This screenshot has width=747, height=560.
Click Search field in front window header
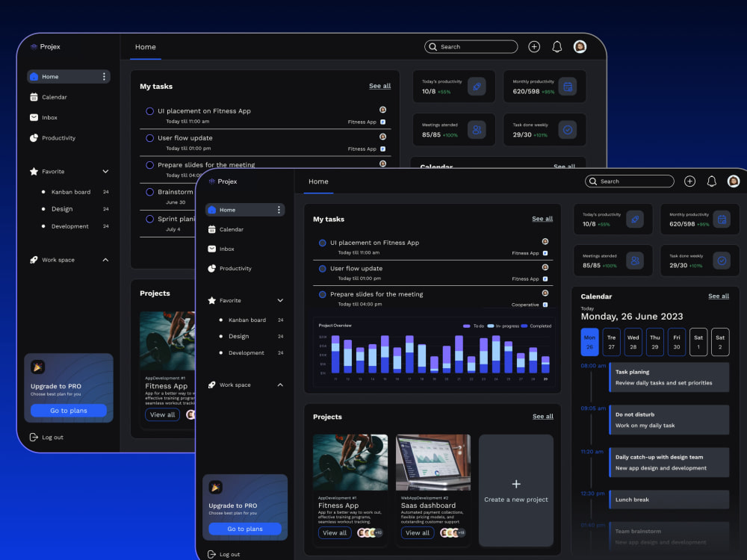(629, 181)
